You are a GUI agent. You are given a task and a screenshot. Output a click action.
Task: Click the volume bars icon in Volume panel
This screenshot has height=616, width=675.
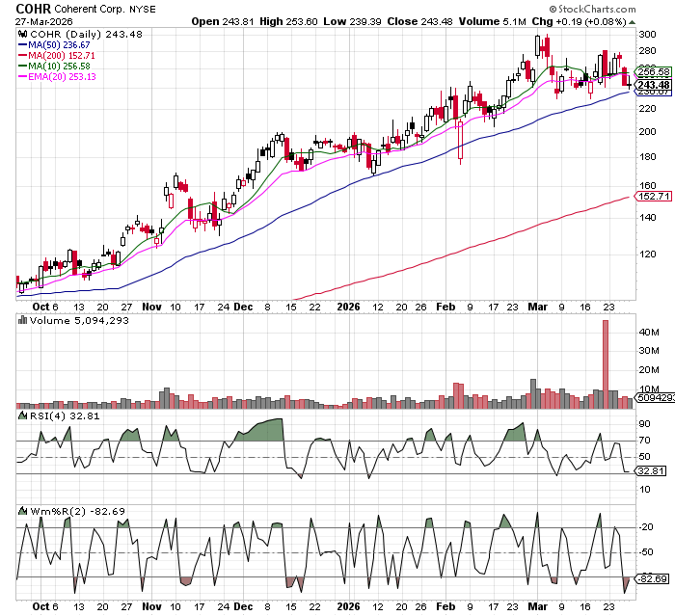pyautogui.click(x=22, y=320)
